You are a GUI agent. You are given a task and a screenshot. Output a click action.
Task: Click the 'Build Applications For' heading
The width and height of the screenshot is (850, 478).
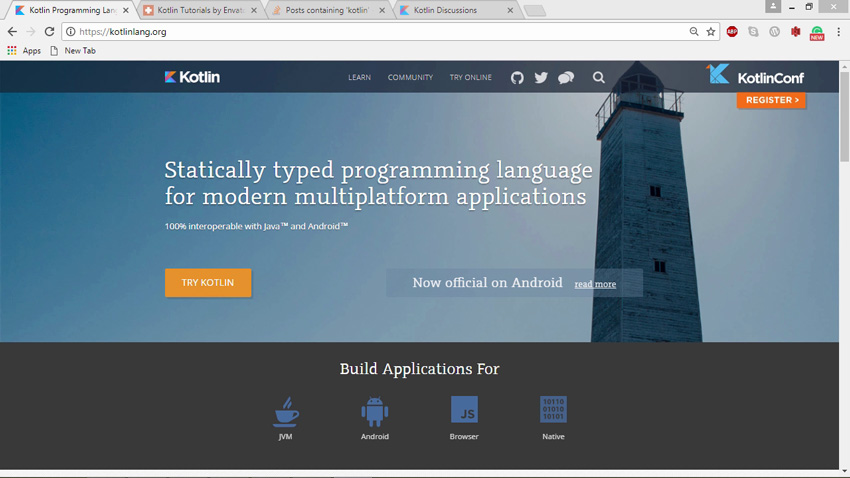(419, 369)
